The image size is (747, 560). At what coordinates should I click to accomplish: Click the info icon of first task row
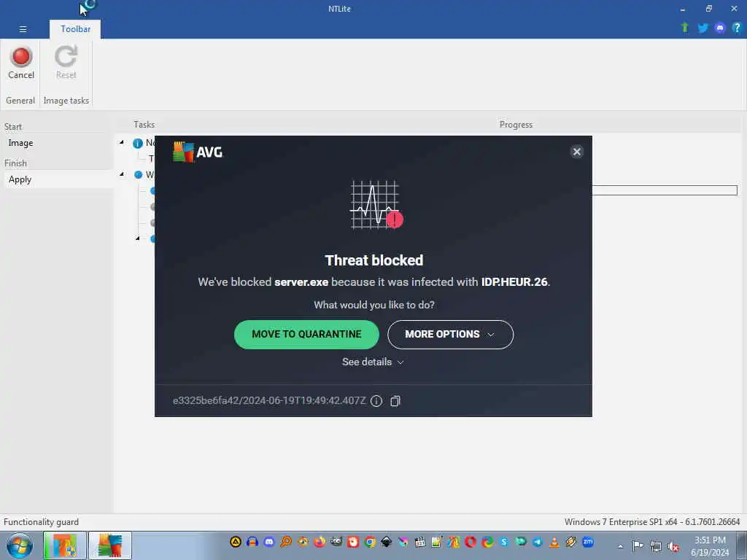coord(138,143)
